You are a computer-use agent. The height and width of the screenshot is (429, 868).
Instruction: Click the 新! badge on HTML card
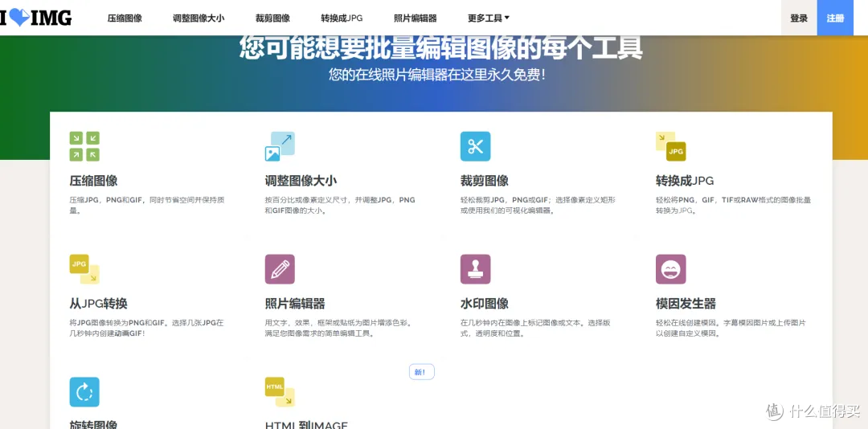(421, 372)
